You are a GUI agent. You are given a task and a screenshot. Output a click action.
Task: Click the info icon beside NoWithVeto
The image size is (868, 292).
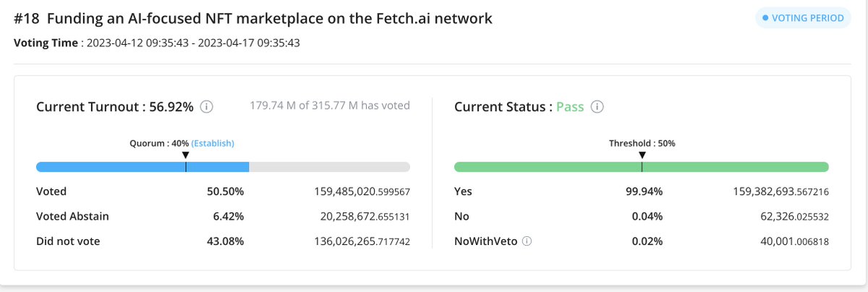point(527,241)
